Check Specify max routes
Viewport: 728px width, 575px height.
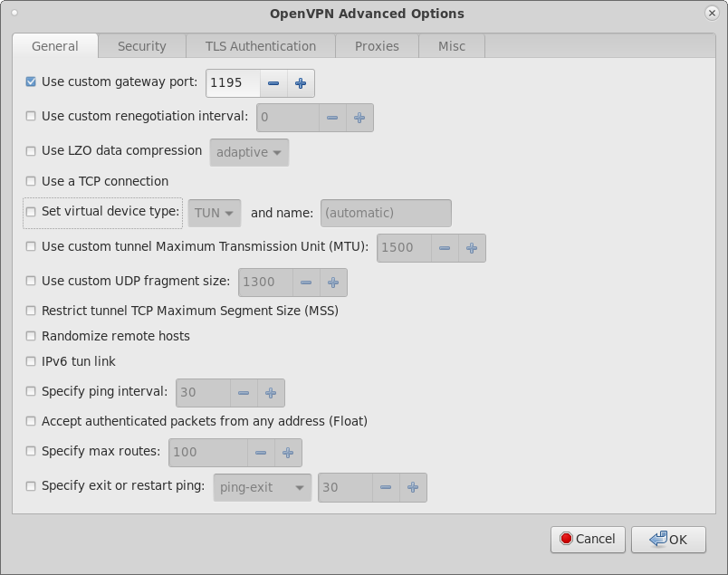click(x=31, y=451)
